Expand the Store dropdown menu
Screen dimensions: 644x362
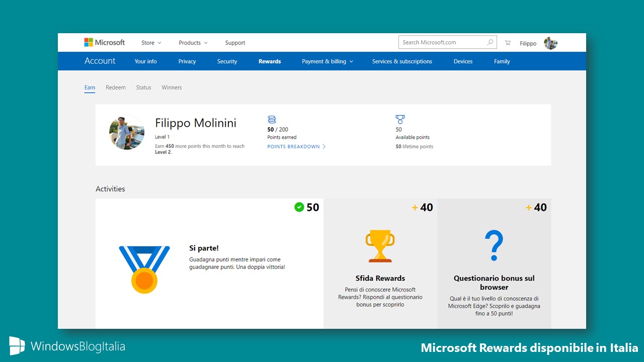point(151,43)
